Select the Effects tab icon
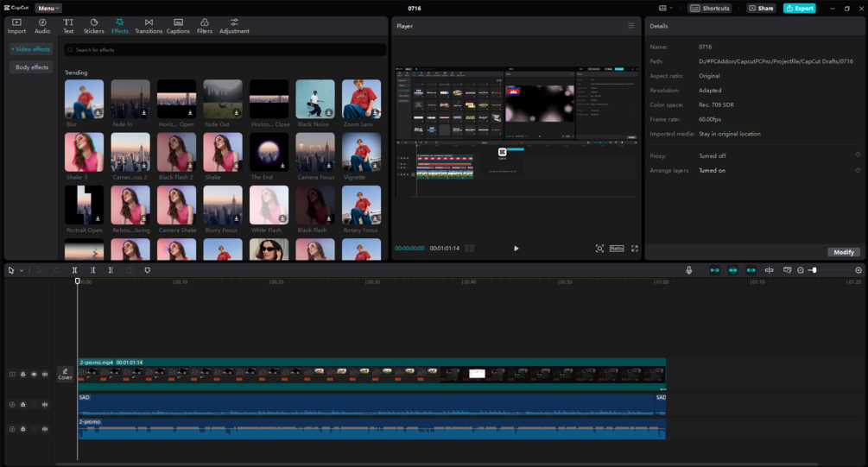Screen dimensions: 868x467 (x=119, y=22)
